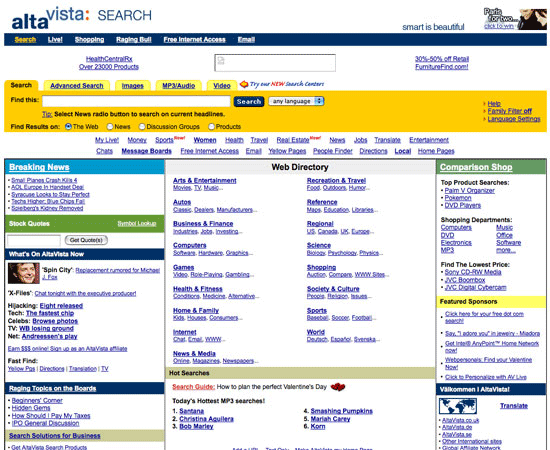The image size is (550, 450).
Task: Open Shopping in the top navigation bar
Action: tap(89, 40)
